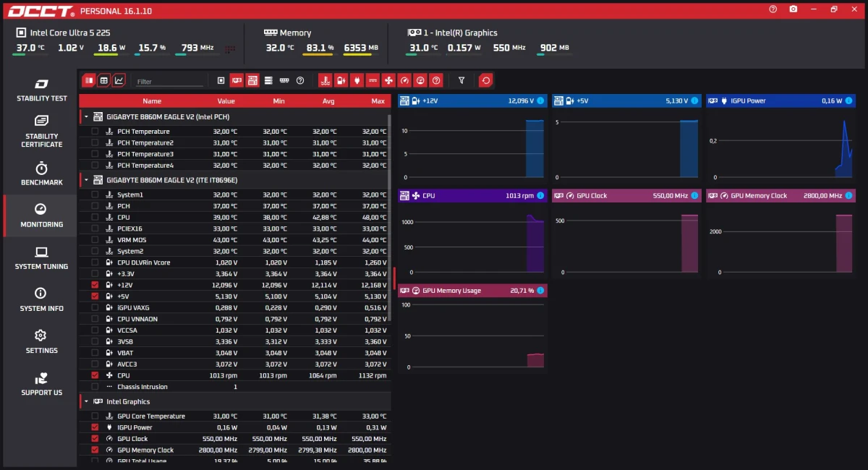Viewport: 868px width, 470px height.
Task: Toggle CPU sensors filter icon
Action: point(221,80)
